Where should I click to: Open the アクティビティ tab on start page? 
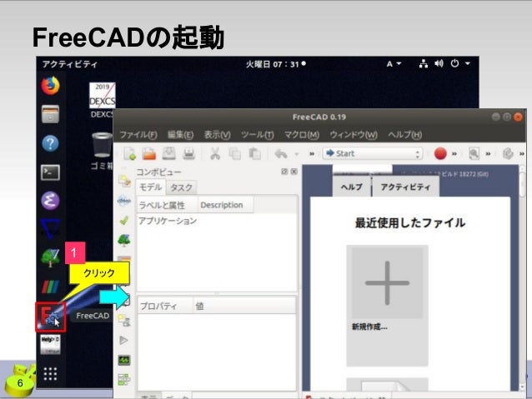(x=405, y=187)
